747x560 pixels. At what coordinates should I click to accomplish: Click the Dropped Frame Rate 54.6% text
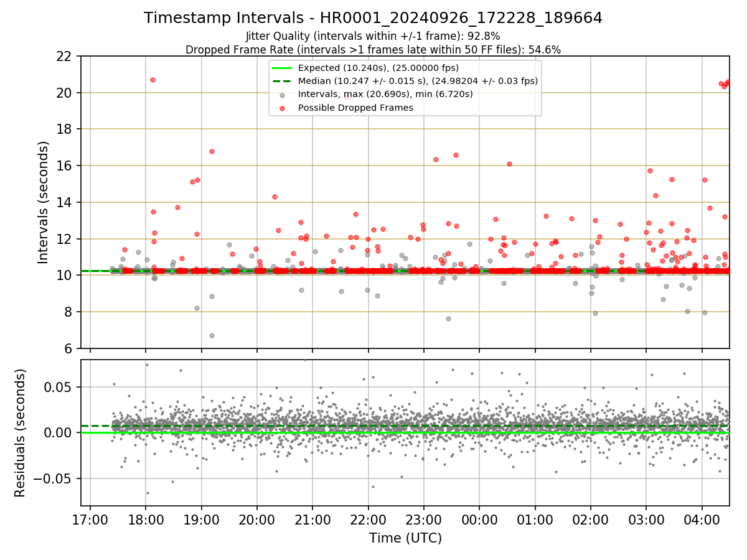(373, 50)
